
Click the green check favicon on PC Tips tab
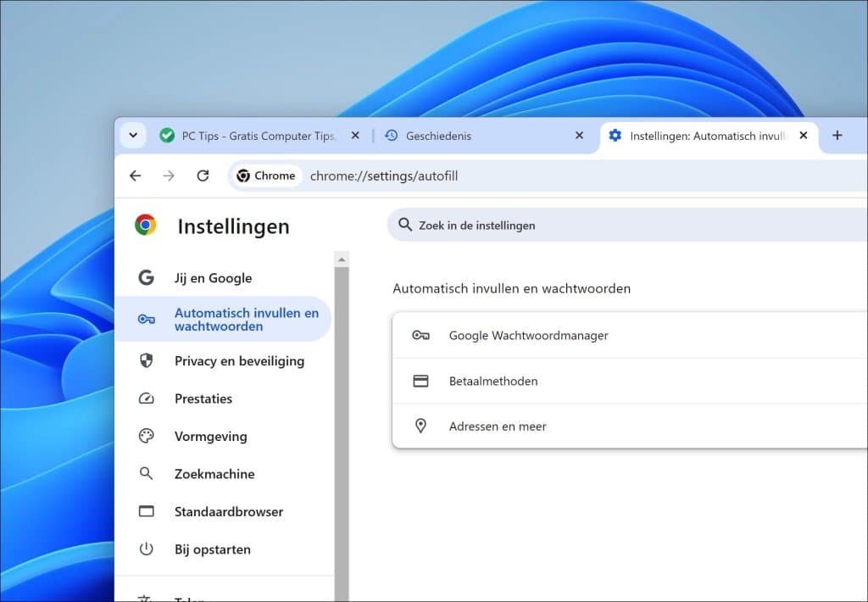(x=167, y=135)
